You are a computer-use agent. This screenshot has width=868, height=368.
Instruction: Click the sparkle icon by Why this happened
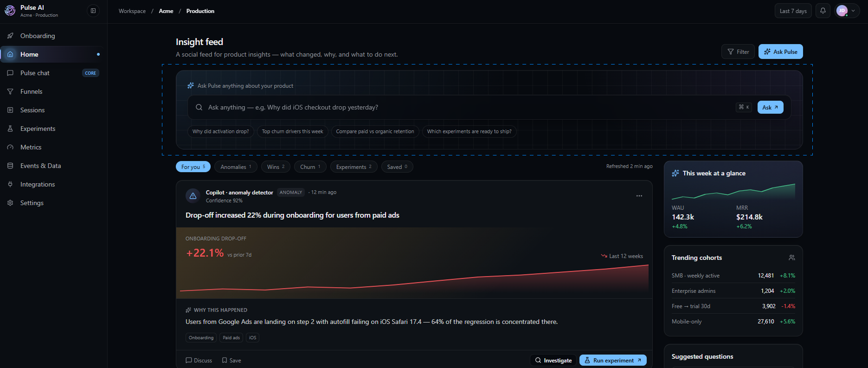pos(188,310)
